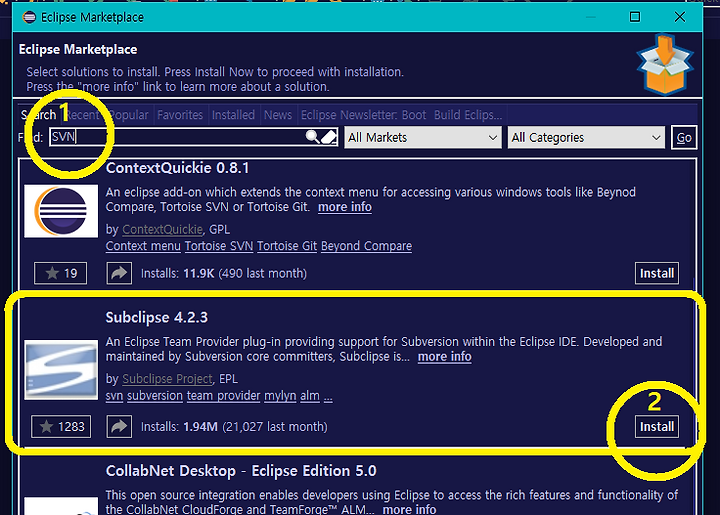Click the Subclipse logo thumbnail
The width and height of the screenshot is (720, 515).
(x=61, y=370)
